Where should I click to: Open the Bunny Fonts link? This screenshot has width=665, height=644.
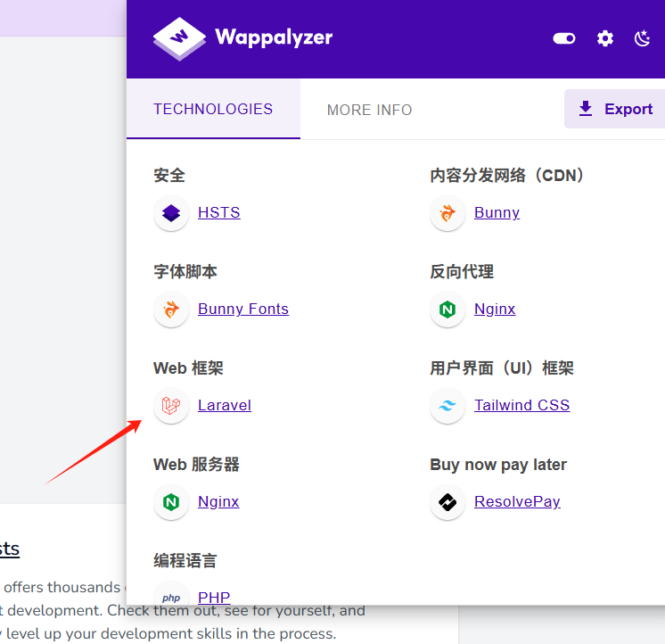coord(243,309)
